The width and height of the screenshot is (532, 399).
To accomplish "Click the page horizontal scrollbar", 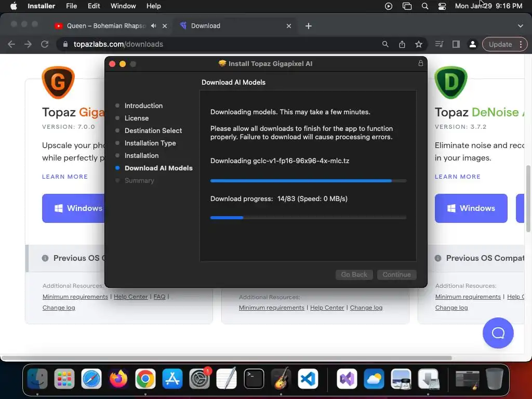I will [x=227, y=358].
